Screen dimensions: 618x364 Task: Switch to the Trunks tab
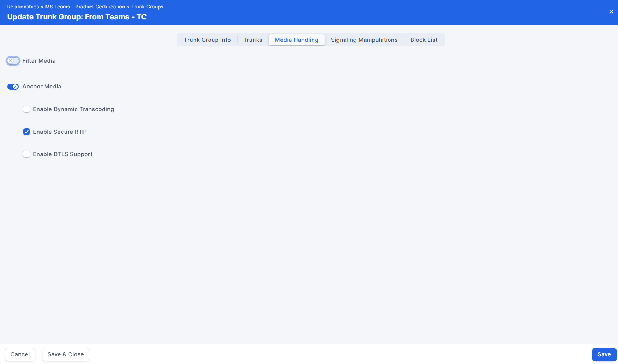(253, 40)
